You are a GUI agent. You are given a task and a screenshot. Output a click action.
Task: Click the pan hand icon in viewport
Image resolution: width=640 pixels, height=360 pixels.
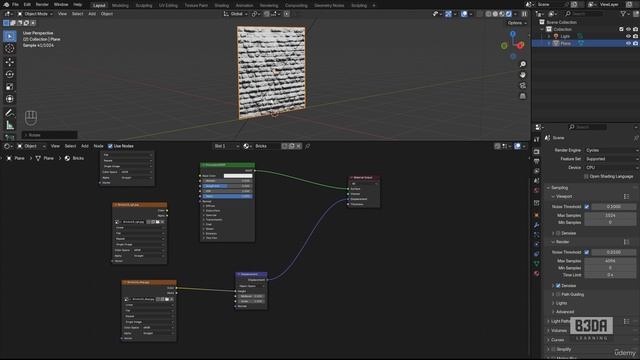point(522,75)
